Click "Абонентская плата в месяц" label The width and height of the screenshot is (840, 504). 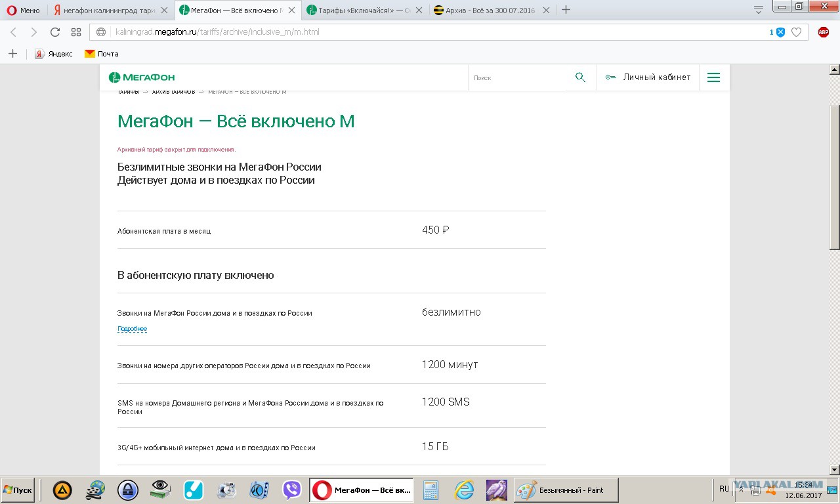164,231
